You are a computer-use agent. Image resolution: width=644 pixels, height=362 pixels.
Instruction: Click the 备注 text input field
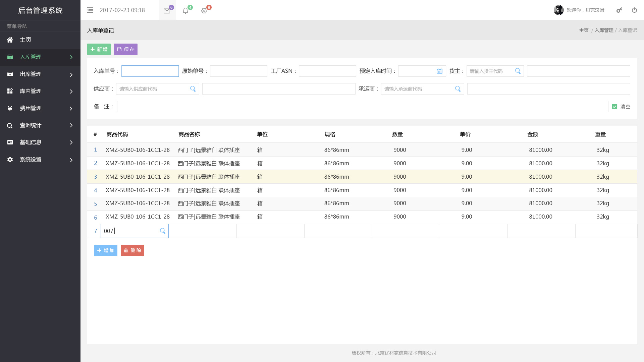tap(362, 107)
